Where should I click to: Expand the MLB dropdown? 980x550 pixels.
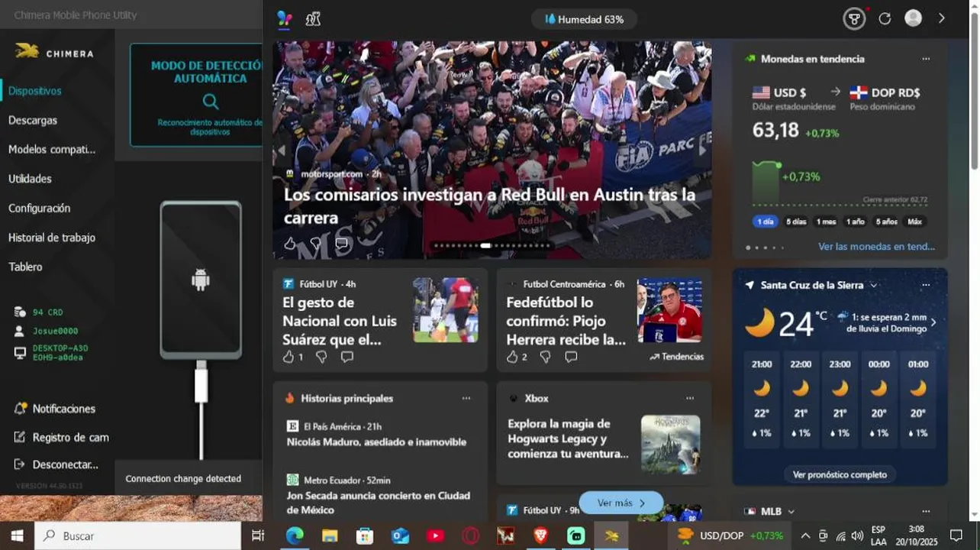click(x=791, y=512)
